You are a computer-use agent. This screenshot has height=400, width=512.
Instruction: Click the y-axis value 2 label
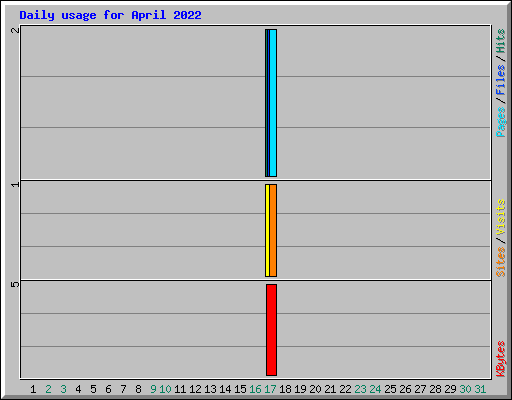[15, 30]
